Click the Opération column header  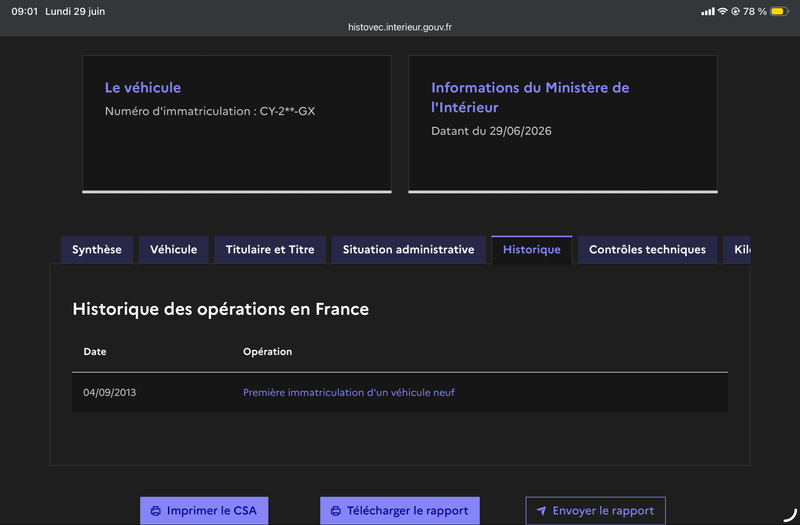(x=267, y=352)
